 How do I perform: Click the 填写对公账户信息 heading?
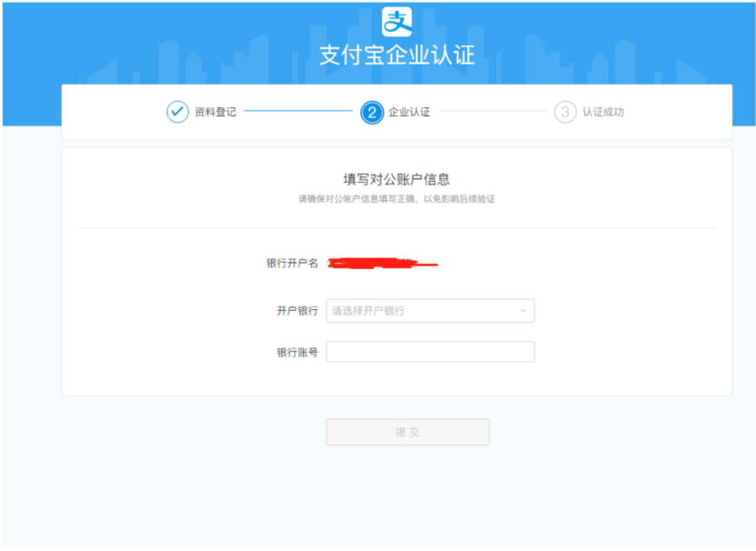[397, 179]
